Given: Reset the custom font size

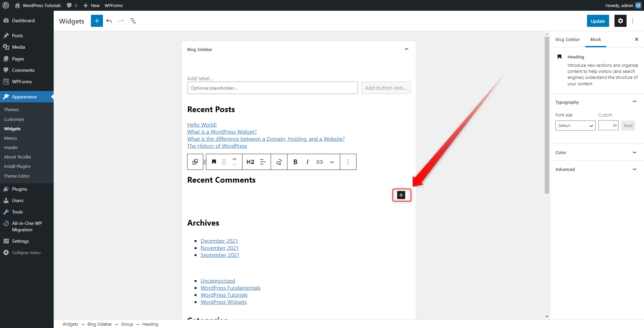Looking at the screenshot, I should point(628,126).
